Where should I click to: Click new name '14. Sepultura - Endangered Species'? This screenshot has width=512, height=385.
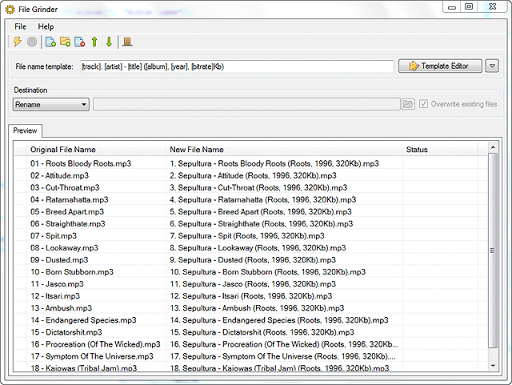[279, 320]
